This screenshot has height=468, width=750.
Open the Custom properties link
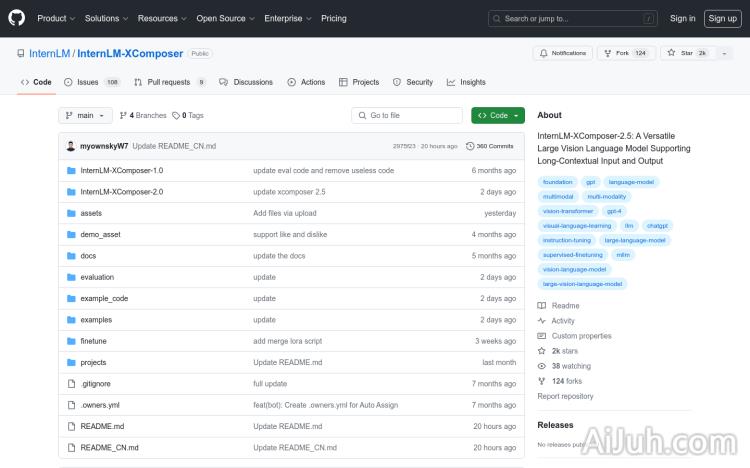click(x=574, y=336)
